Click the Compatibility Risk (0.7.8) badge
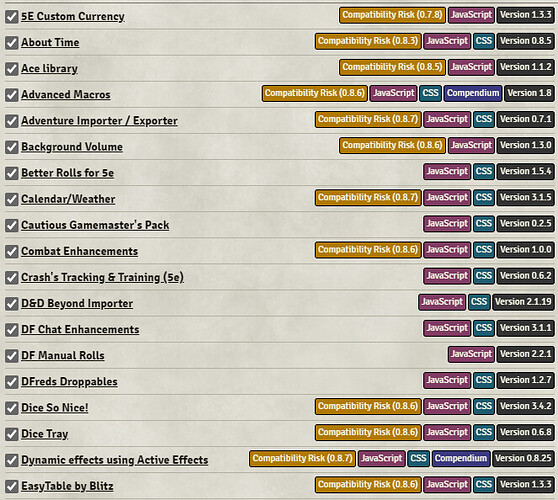The image size is (558, 500). pos(392,15)
